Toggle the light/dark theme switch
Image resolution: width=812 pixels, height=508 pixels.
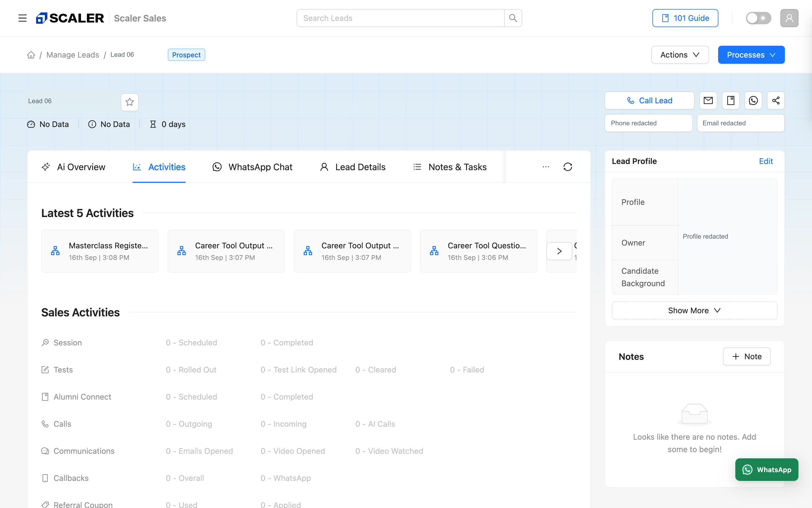pyautogui.click(x=758, y=18)
